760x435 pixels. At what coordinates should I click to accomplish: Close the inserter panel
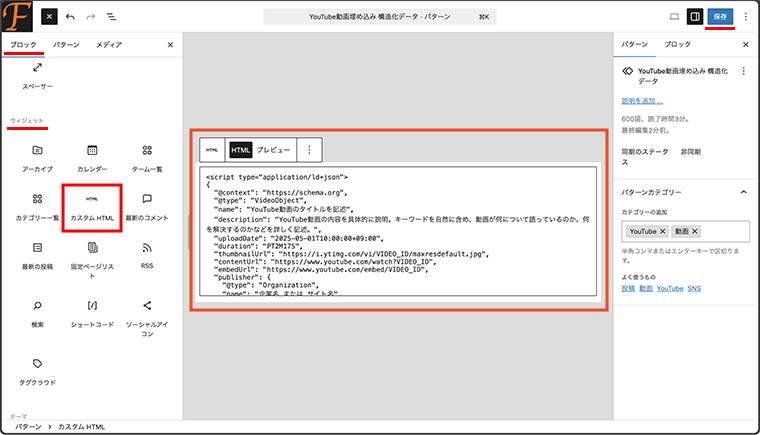[x=170, y=45]
